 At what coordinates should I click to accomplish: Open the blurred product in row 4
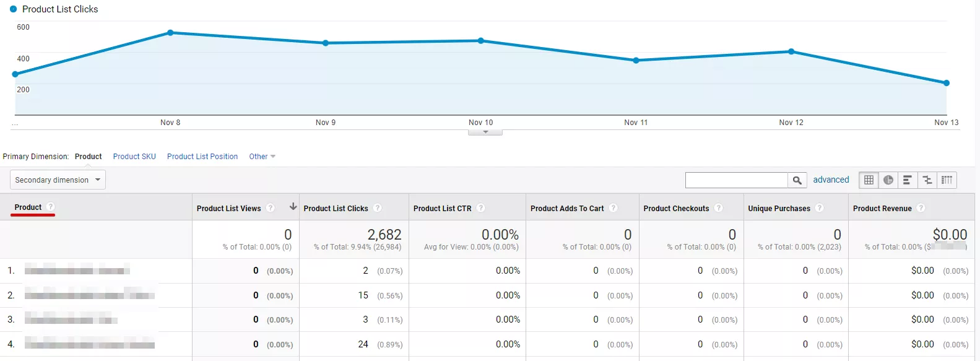(x=90, y=343)
